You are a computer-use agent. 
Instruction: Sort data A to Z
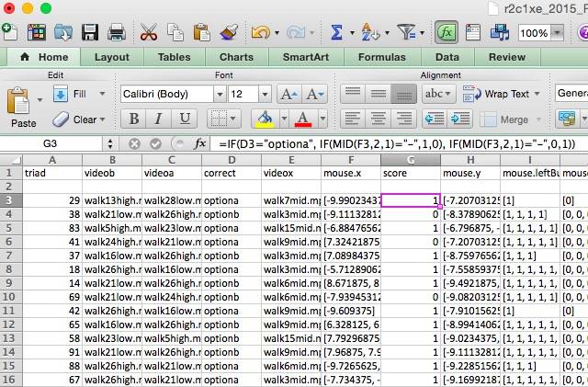point(370,33)
